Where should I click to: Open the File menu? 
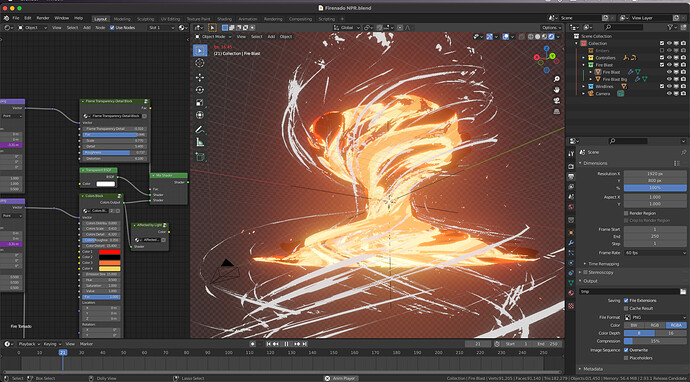(16, 18)
